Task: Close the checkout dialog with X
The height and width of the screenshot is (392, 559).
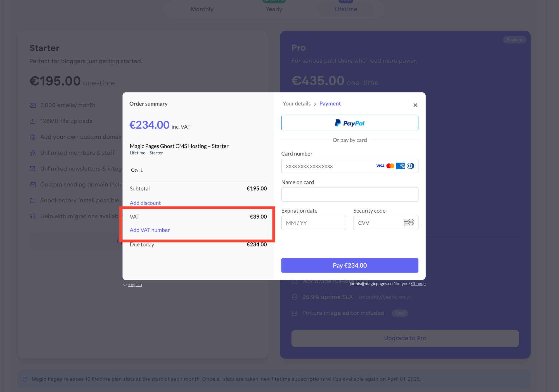Action: point(415,105)
